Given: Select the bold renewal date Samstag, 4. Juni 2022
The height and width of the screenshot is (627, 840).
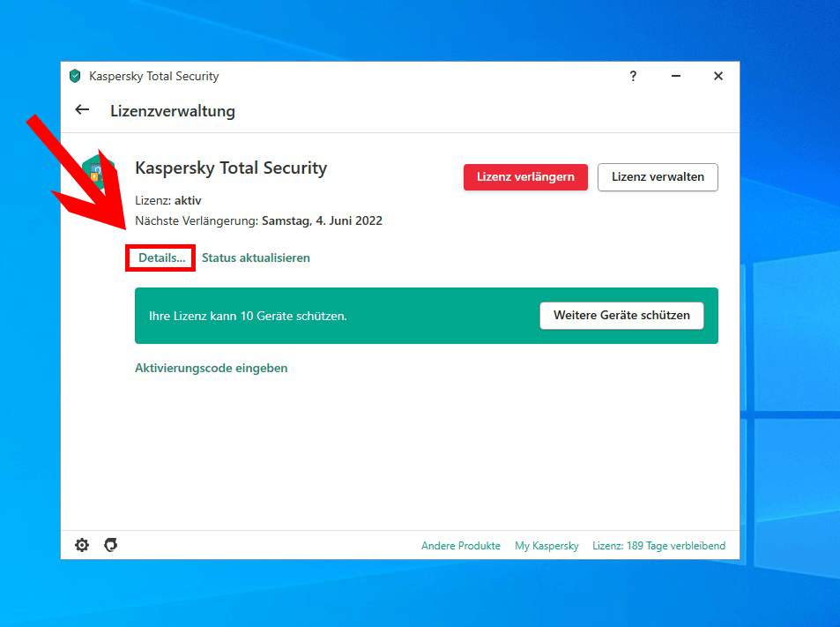Looking at the screenshot, I should click(324, 220).
